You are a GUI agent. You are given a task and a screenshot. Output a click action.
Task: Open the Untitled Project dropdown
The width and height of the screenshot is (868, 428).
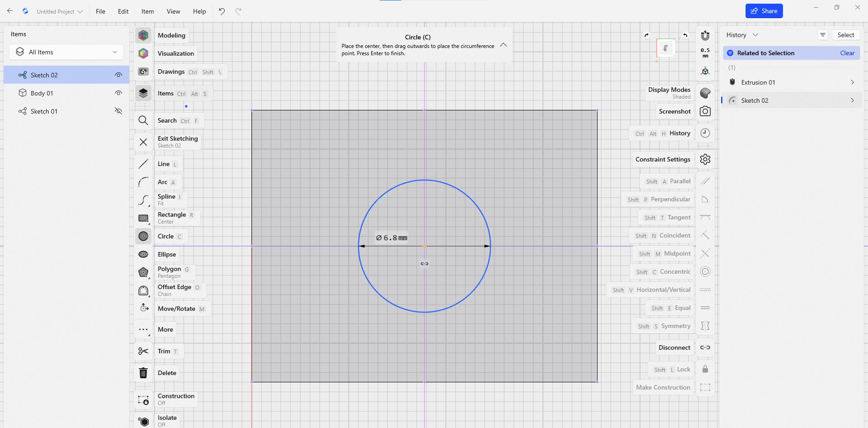[60, 11]
